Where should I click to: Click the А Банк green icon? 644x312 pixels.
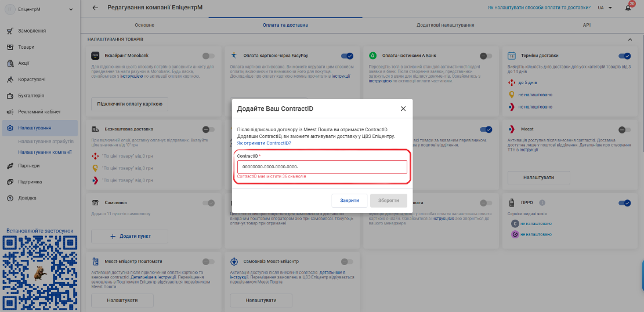point(372,56)
